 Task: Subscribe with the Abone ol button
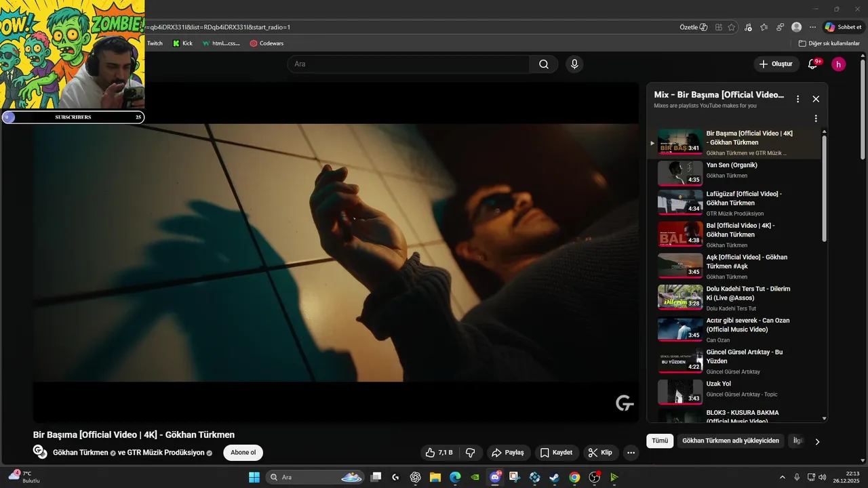point(243,453)
